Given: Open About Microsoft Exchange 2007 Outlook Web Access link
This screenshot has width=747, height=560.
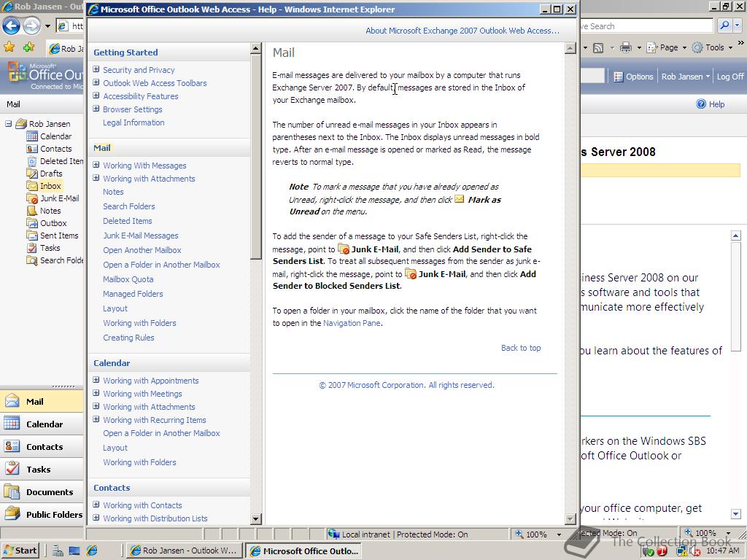Looking at the screenshot, I should (462, 31).
